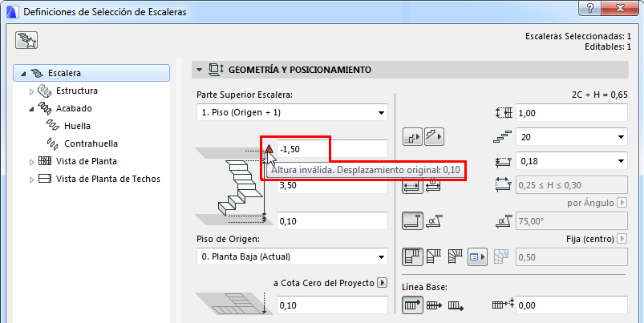Click the Huella tread icon in the tree
This screenshot has width=644, height=323.
pyautogui.click(x=53, y=126)
